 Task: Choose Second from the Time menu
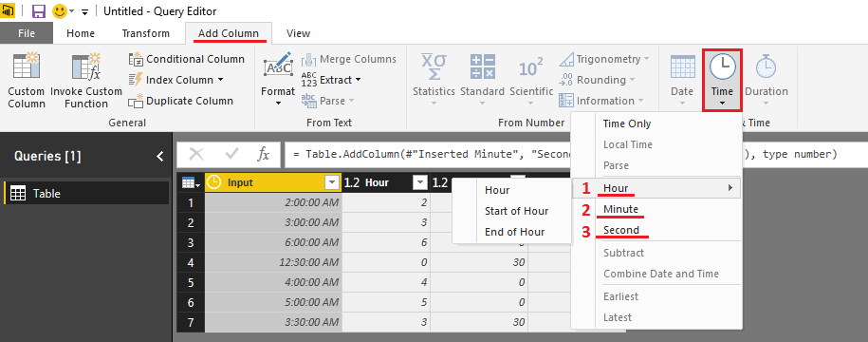point(621,230)
